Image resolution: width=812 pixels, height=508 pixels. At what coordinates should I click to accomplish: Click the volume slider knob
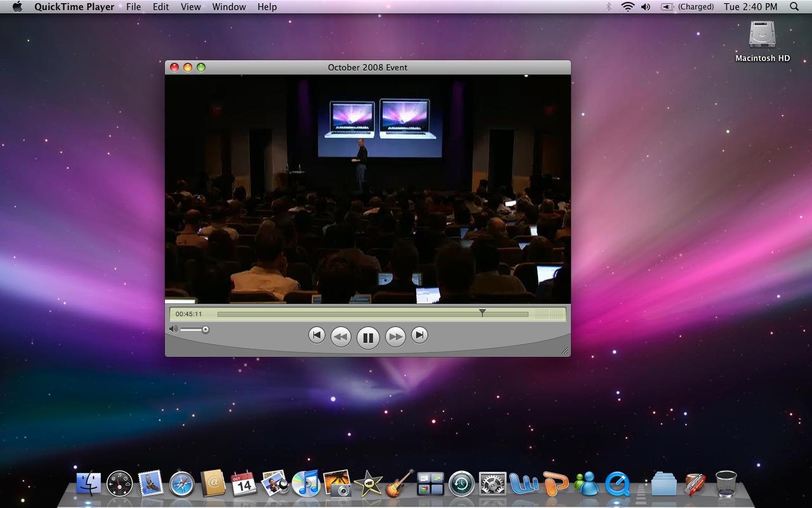tap(206, 329)
